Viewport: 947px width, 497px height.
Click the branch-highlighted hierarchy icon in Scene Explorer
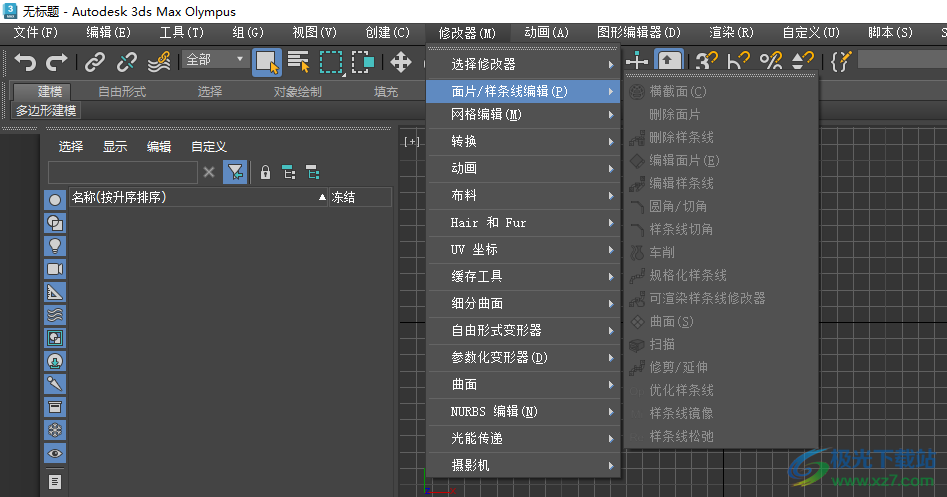coord(313,173)
